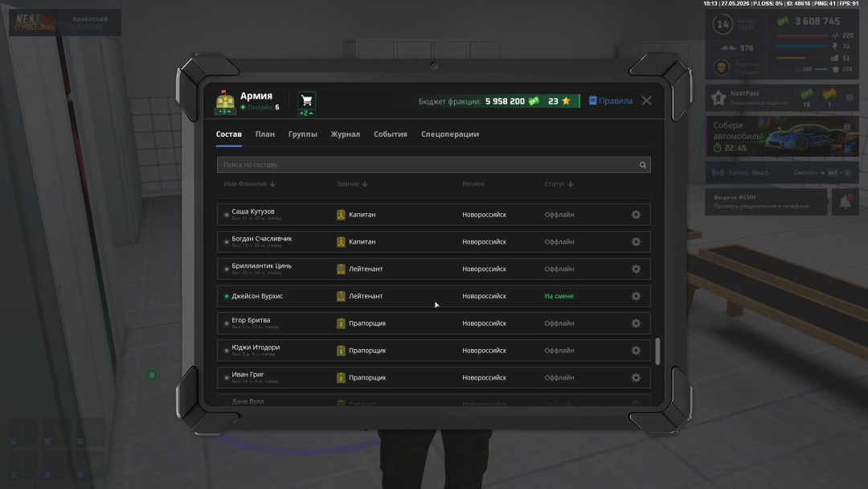
Task: Click the Сменить channel control
Action: [822, 172]
